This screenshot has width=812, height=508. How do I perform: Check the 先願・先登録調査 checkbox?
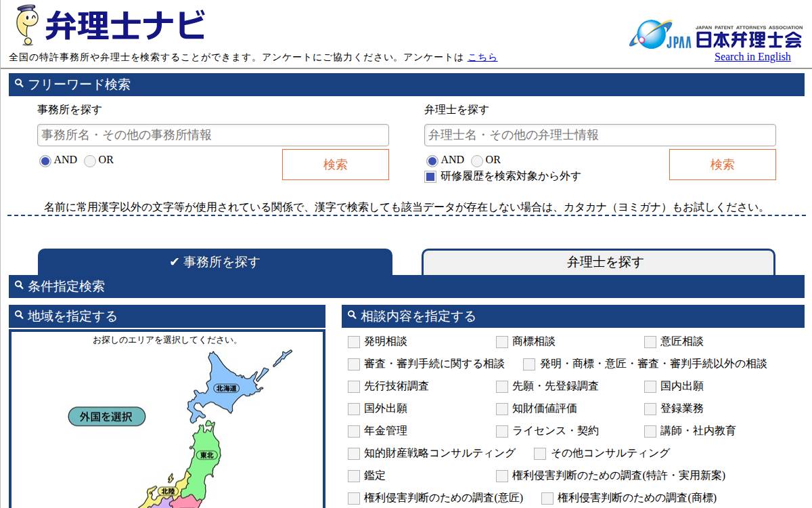502,387
